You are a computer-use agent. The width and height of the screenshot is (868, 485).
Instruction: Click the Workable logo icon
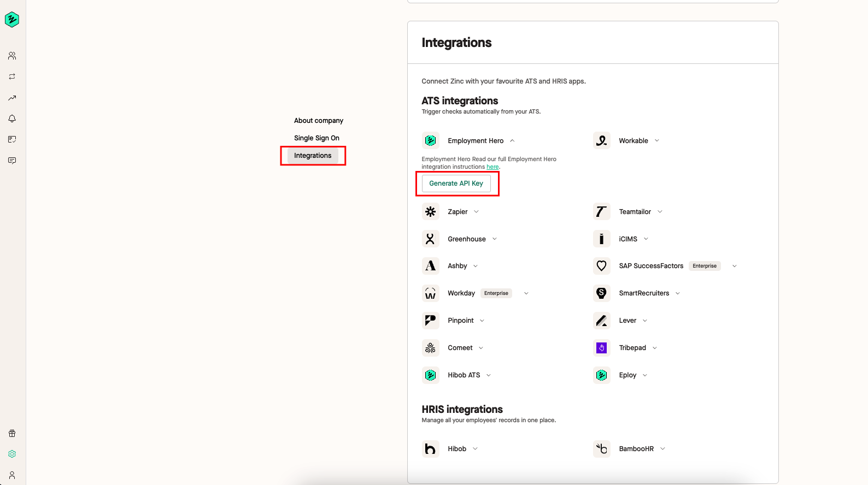(x=602, y=140)
